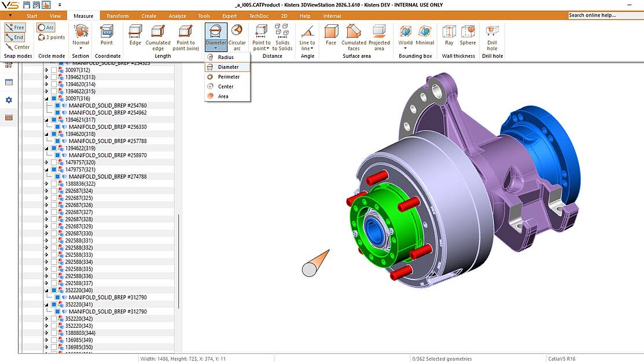Collapse the 30097(316) tree node
The image size is (644, 362).
pyautogui.click(x=46, y=98)
